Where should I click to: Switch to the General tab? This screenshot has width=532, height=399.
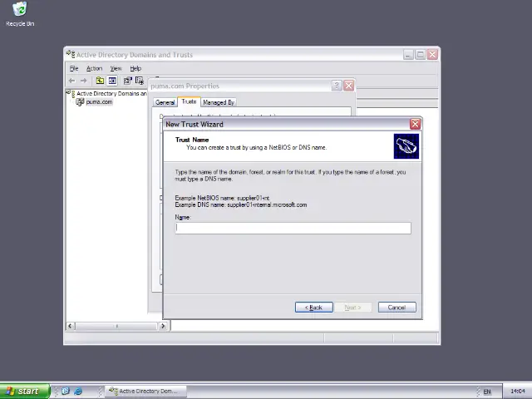(165, 102)
